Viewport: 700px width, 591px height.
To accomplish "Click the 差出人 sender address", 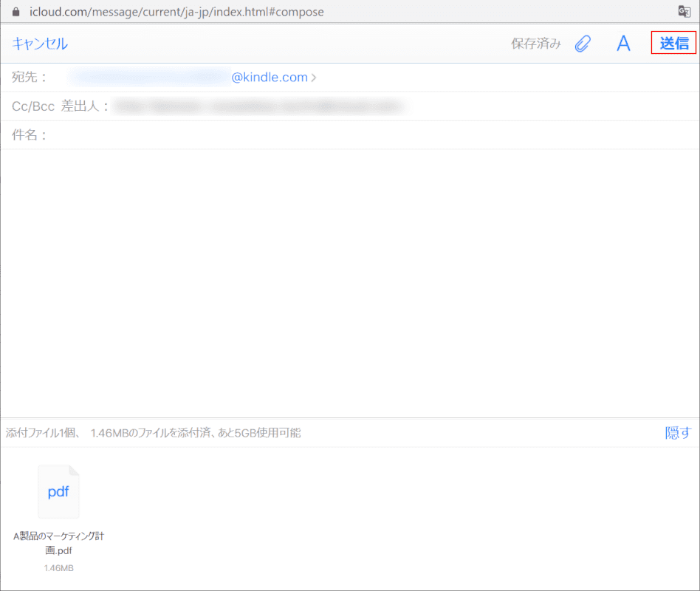I will (259, 107).
